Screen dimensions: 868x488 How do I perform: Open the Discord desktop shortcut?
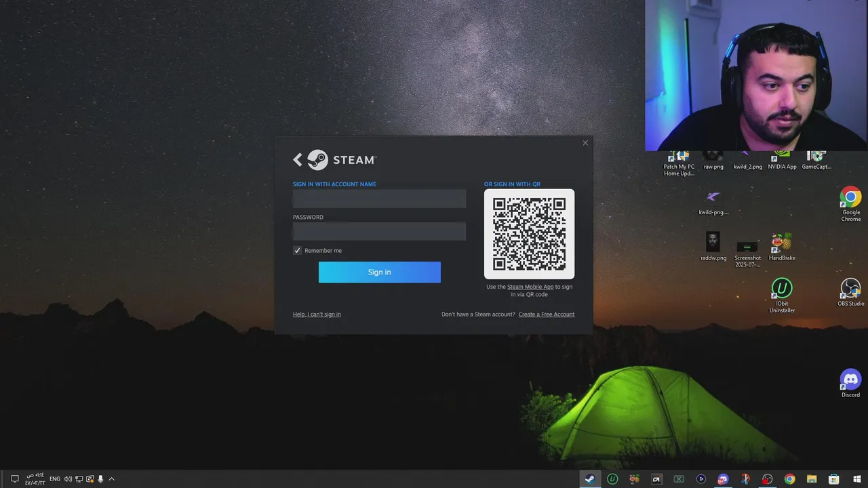(850, 383)
